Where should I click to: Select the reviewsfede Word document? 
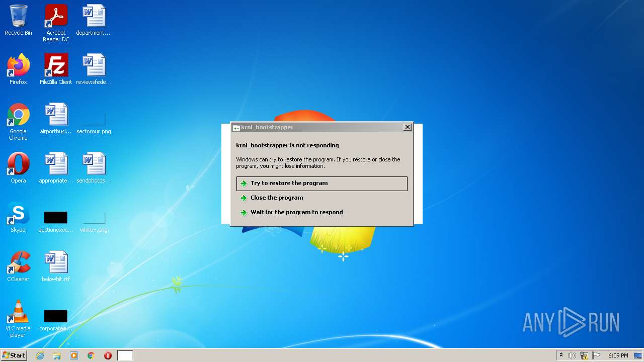(x=94, y=69)
